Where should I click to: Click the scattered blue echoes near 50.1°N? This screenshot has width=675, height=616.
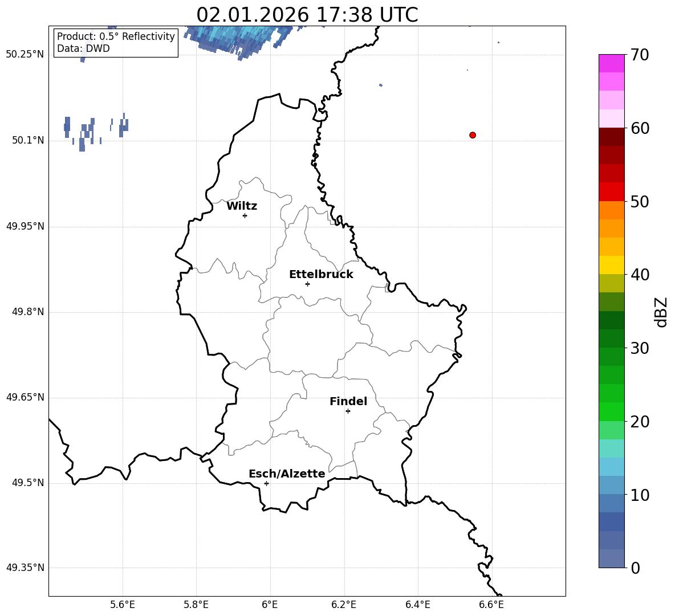(96, 132)
